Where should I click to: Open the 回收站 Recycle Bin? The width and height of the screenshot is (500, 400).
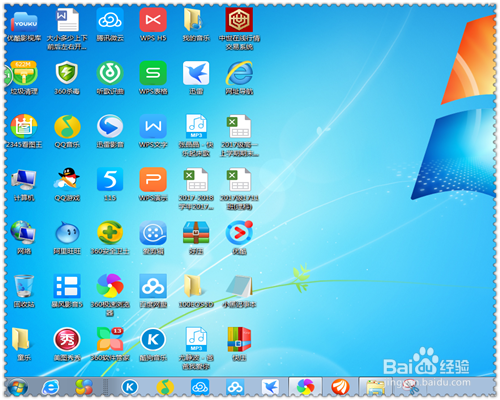pyautogui.click(x=24, y=286)
